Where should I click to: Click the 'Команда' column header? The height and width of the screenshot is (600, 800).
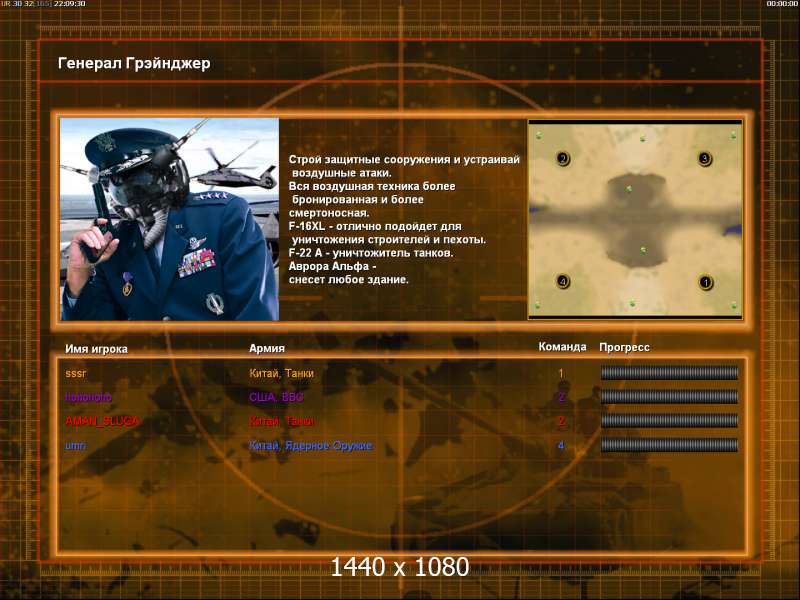(x=562, y=346)
